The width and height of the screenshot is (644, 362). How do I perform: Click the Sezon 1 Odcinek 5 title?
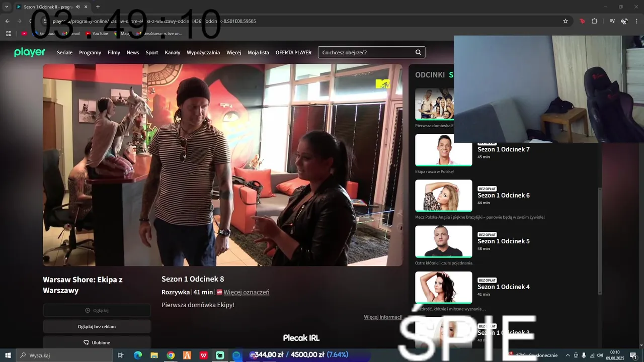tap(504, 241)
